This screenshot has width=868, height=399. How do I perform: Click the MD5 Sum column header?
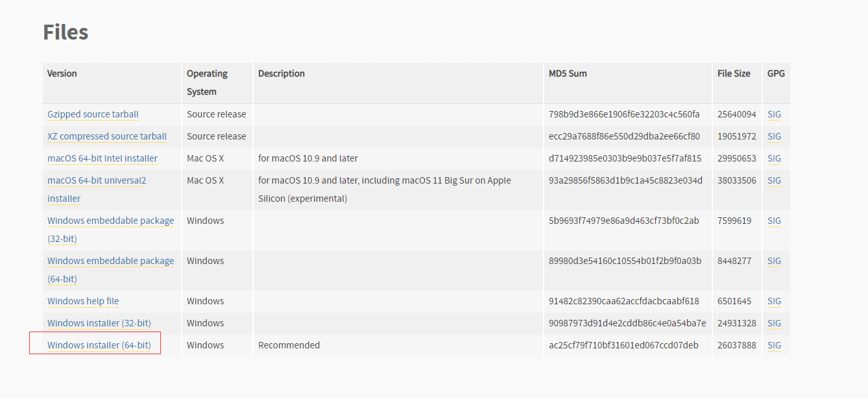tap(568, 73)
